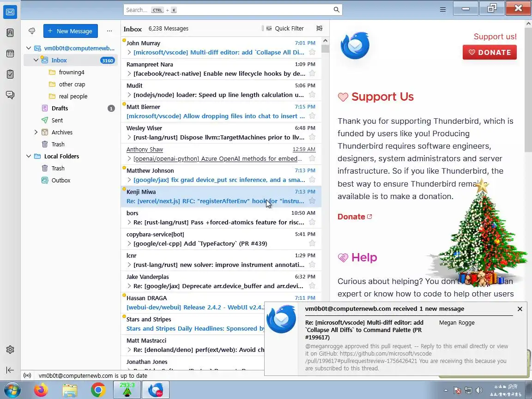Screen dimensions: 532x399
Task: Open the Calendar space icon
Action: pyautogui.click(x=10, y=53)
